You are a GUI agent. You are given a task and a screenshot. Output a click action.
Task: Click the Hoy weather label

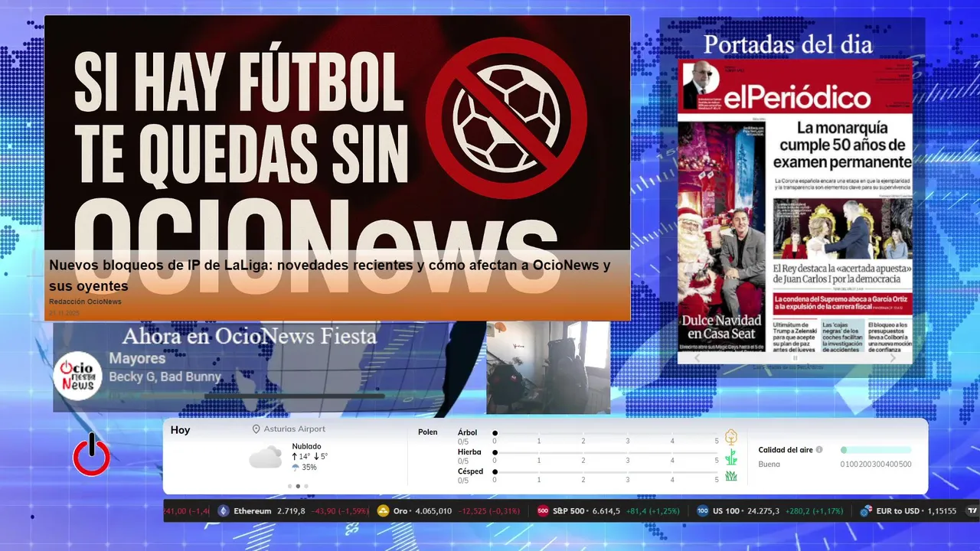tap(181, 430)
